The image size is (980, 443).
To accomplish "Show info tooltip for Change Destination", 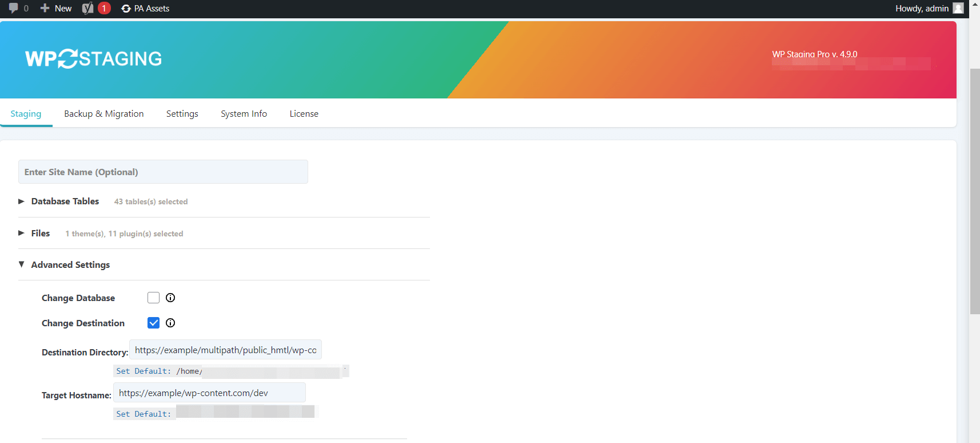I will pos(170,323).
